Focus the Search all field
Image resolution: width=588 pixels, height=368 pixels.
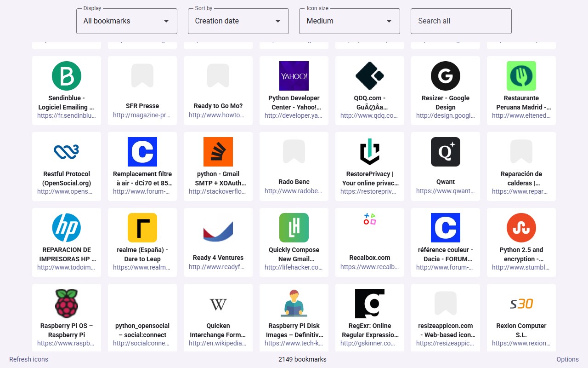click(x=461, y=21)
